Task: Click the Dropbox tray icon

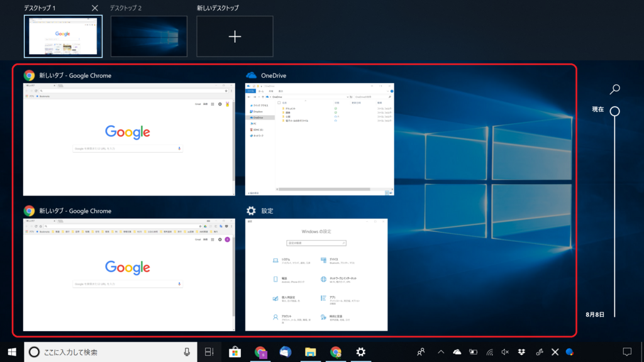Action: pos(521,352)
